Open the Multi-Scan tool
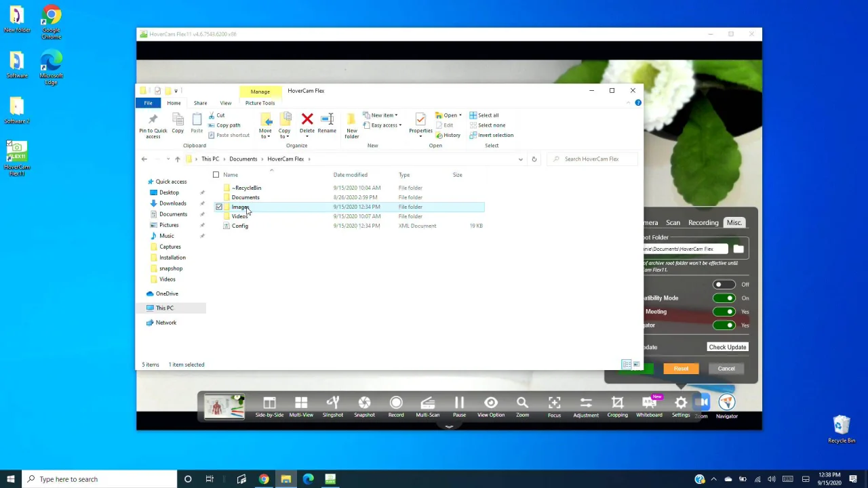 (427, 407)
